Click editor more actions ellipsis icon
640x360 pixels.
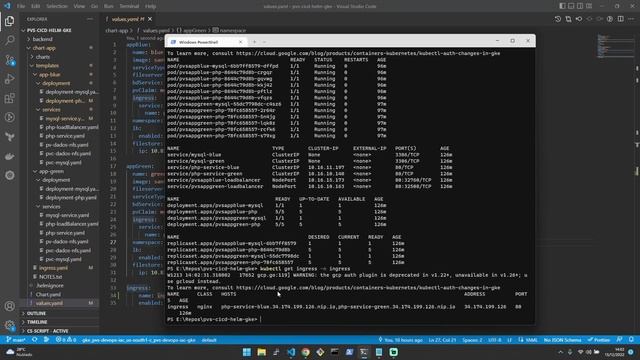click(x=631, y=19)
